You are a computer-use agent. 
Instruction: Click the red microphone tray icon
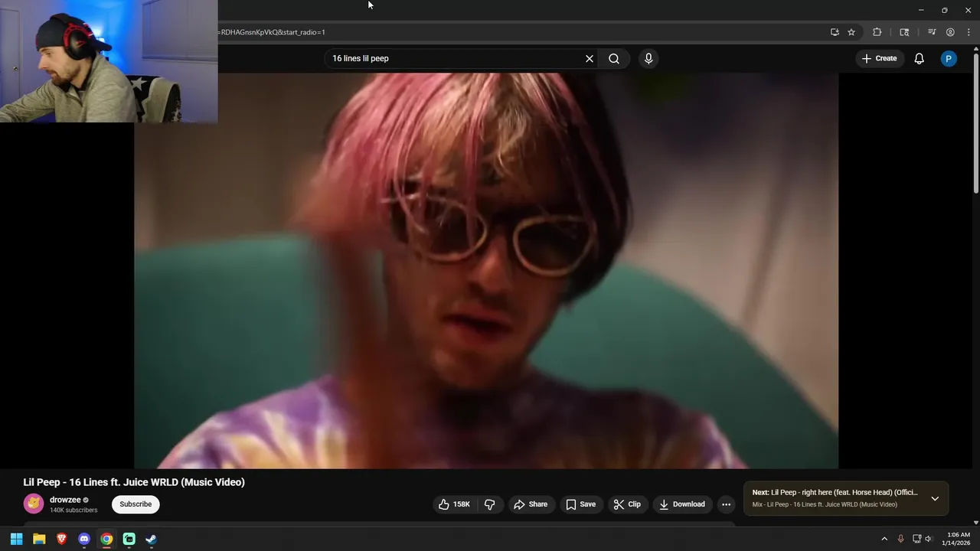click(x=900, y=539)
